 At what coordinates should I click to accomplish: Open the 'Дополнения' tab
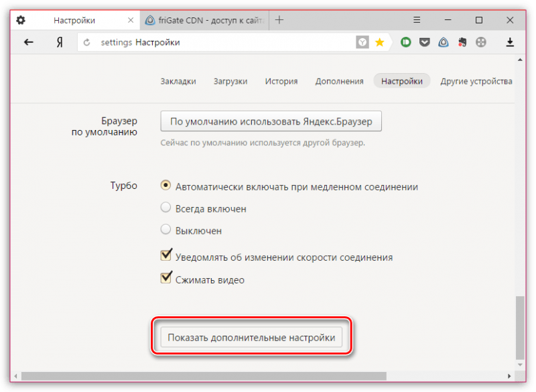coord(339,81)
